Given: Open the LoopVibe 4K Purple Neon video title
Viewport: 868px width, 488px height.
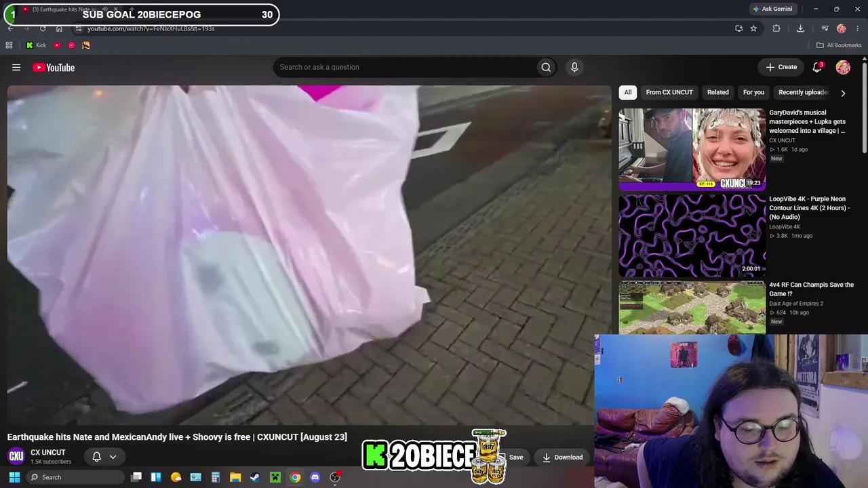Looking at the screenshot, I should [810, 208].
